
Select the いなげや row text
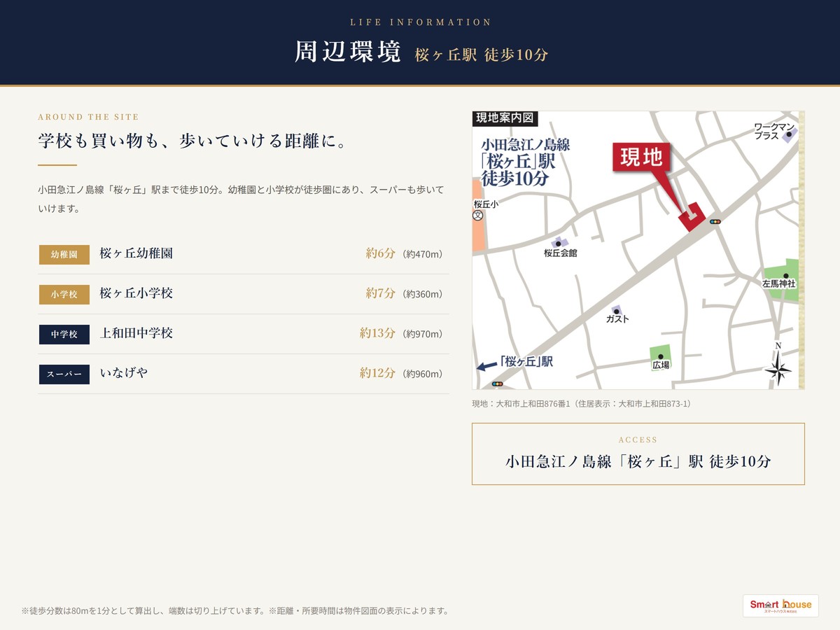pos(124,373)
